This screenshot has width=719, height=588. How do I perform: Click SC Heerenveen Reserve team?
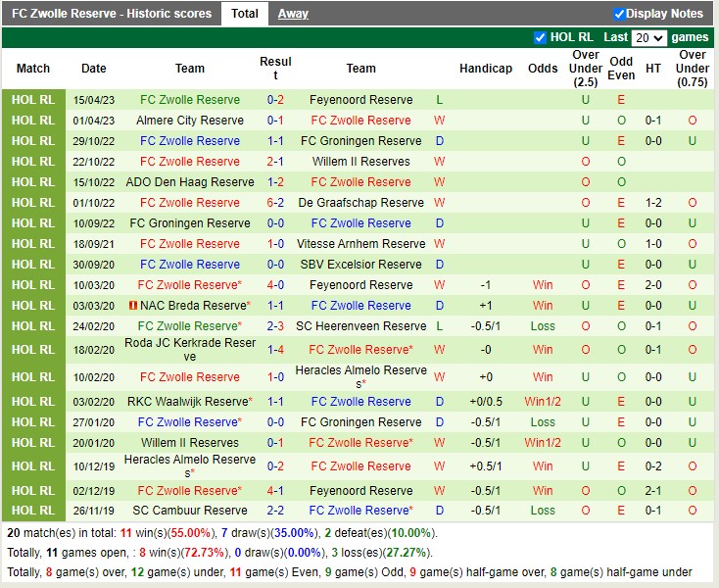[360, 326]
